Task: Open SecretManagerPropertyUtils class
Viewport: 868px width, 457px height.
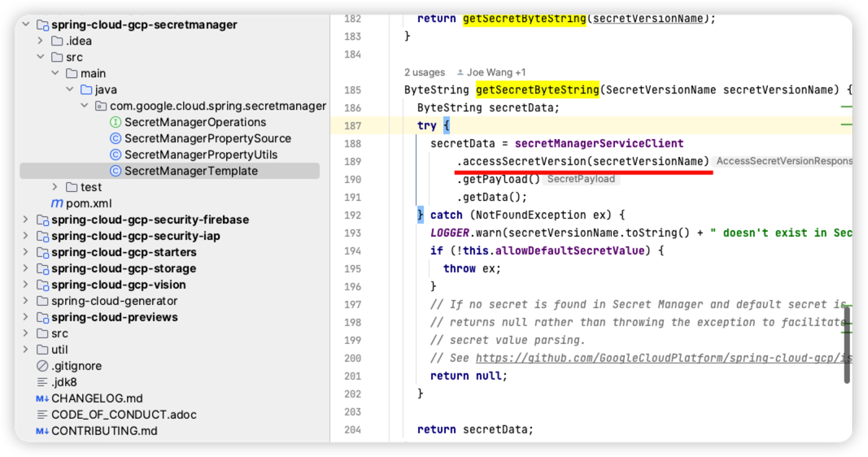Action: [x=201, y=155]
